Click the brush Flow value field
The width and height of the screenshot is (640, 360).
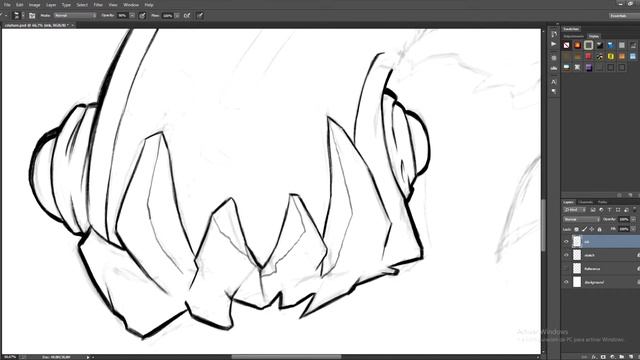[x=167, y=16]
